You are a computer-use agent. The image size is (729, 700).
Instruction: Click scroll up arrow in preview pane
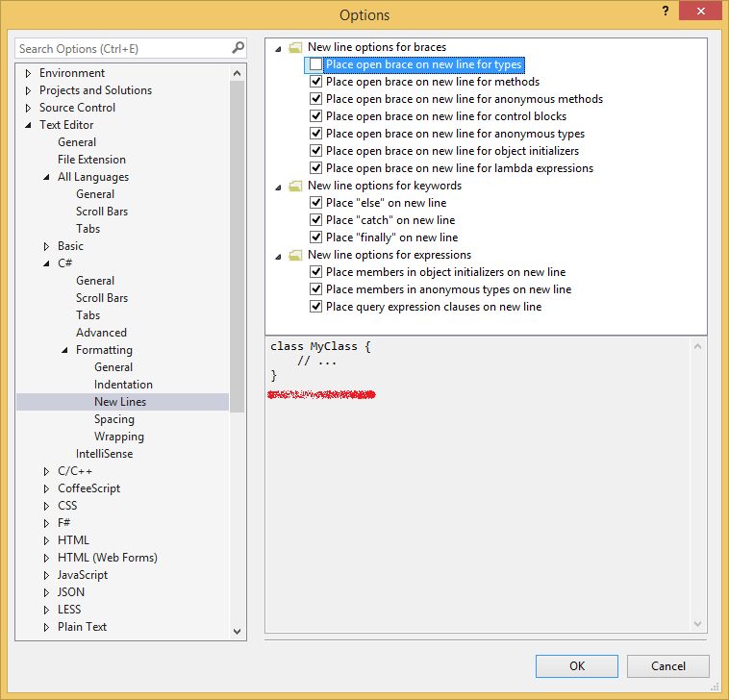[x=697, y=346]
